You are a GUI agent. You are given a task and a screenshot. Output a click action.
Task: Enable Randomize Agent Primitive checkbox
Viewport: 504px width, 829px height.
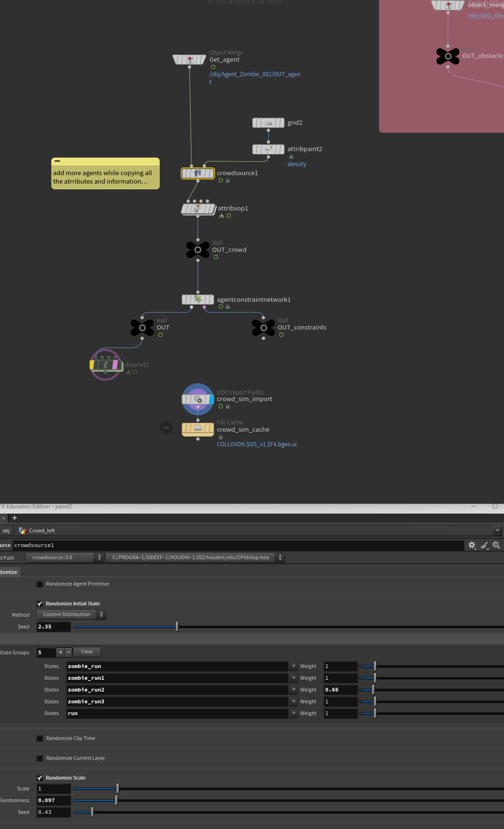click(40, 584)
